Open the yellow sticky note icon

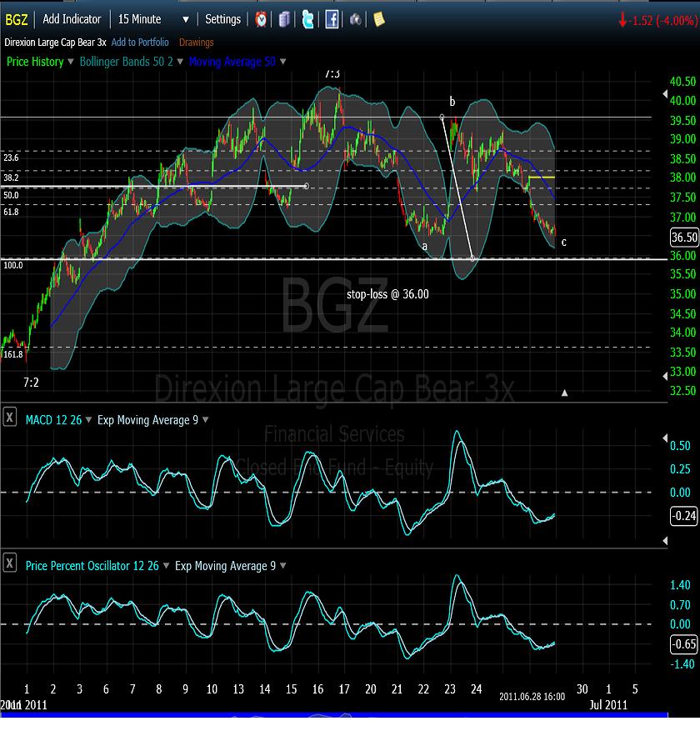(379, 19)
